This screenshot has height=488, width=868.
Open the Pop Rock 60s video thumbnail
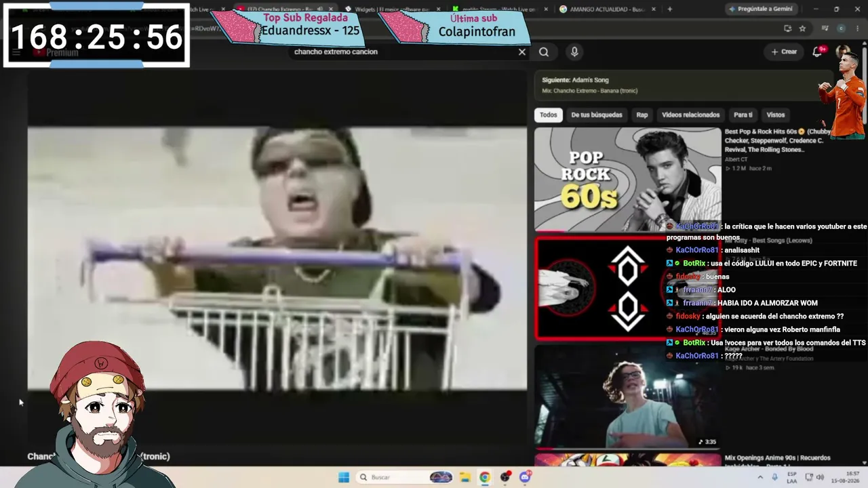tap(628, 180)
